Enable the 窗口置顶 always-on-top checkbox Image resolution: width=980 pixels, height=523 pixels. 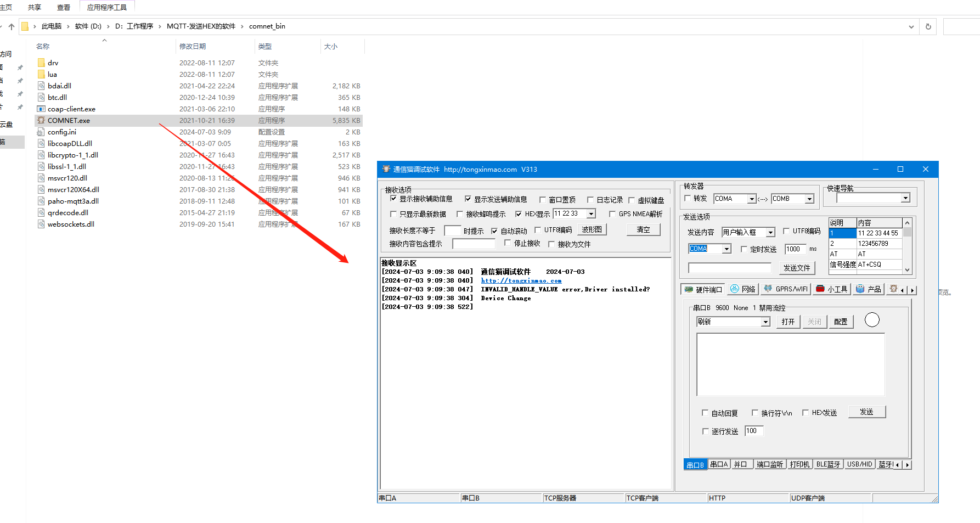coord(543,200)
